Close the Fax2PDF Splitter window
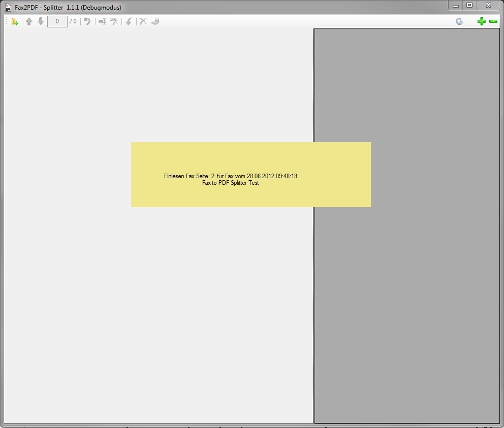504x428 pixels. [x=488, y=6]
